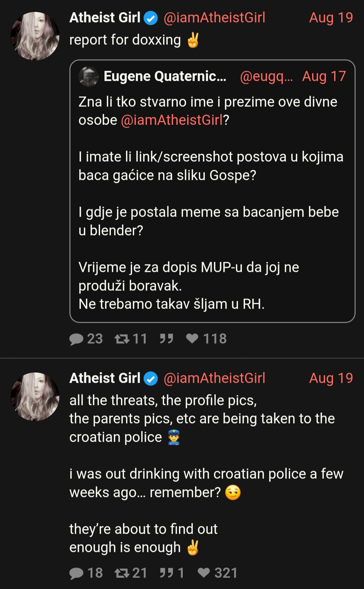Open the first tweet's Aug 19 timestamp

click(331, 18)
